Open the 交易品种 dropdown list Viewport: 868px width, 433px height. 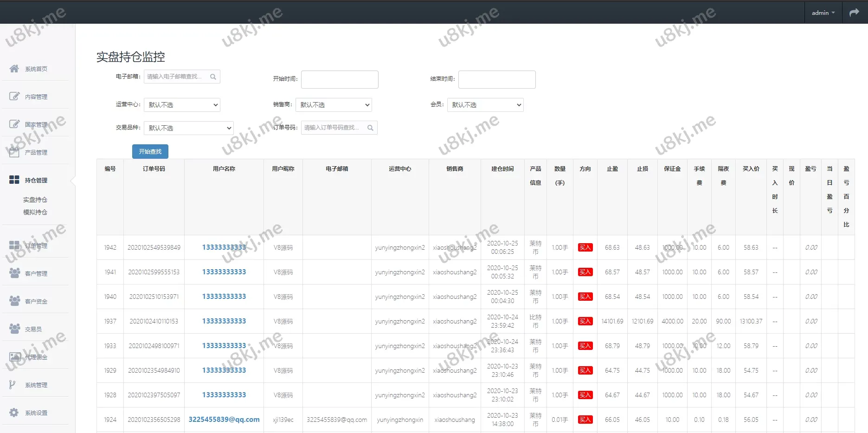click(188, 128)
